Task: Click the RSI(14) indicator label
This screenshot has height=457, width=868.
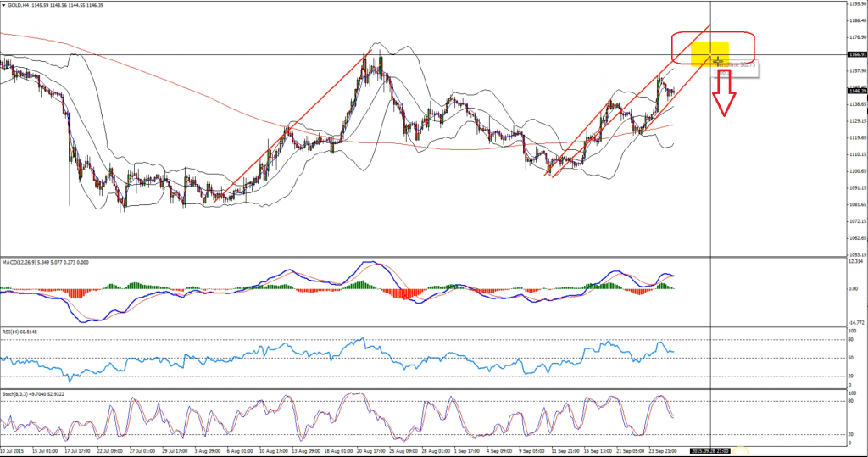Action: click(x=12, y=332)
